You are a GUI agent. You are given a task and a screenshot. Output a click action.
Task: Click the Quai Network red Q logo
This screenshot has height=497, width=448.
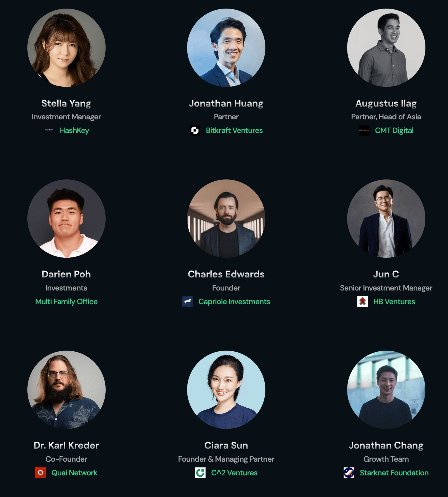tap(40, 472)
